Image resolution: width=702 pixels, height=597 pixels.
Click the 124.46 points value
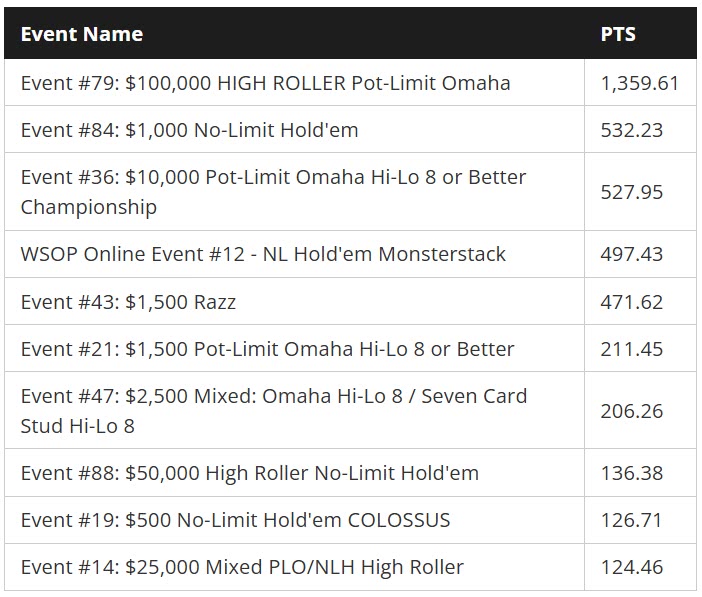[x=631, y=568]
